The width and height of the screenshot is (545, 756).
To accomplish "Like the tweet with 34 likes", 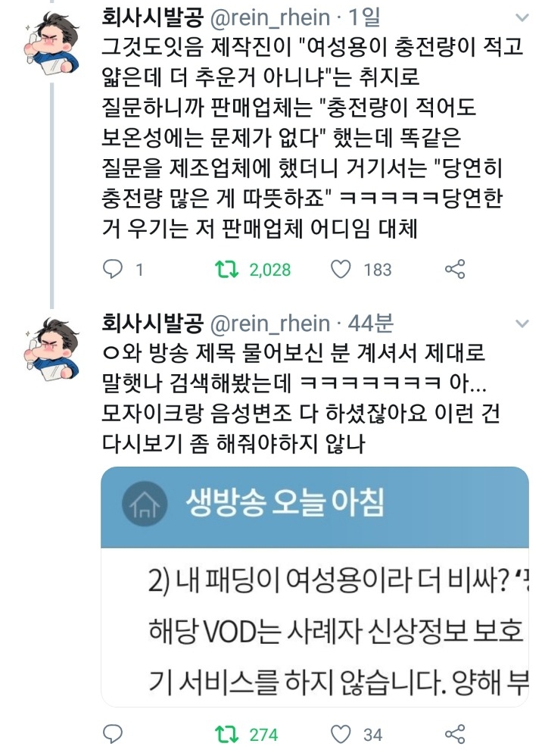I will click(341, 734).
